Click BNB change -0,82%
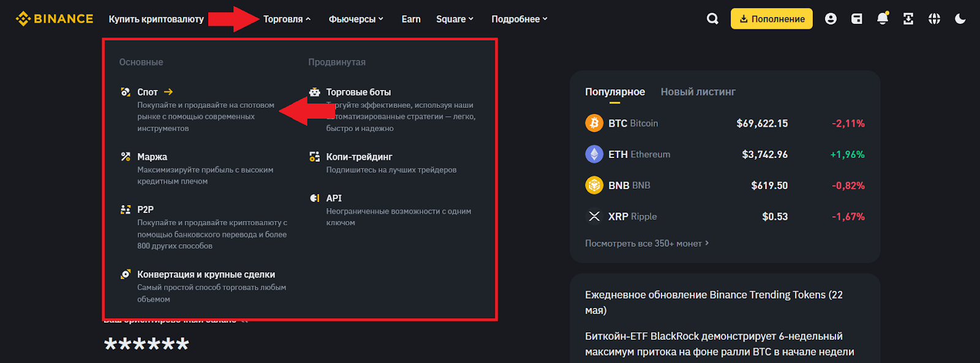Viewport: 980px width, 363px height. click(848, 185)
